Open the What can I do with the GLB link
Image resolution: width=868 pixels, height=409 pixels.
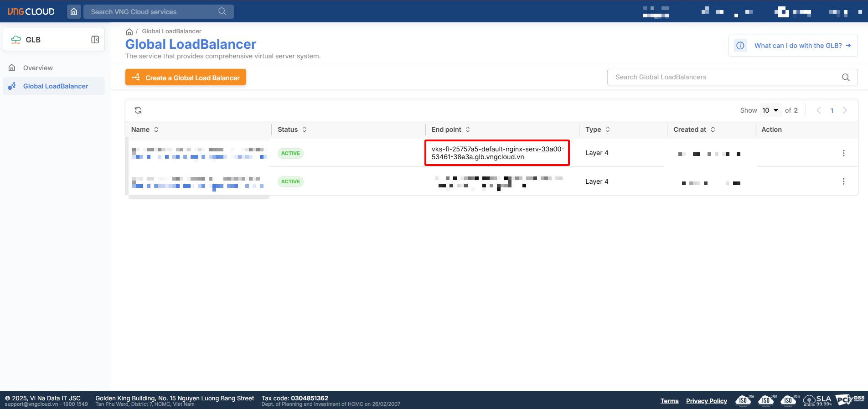[798, 46]
